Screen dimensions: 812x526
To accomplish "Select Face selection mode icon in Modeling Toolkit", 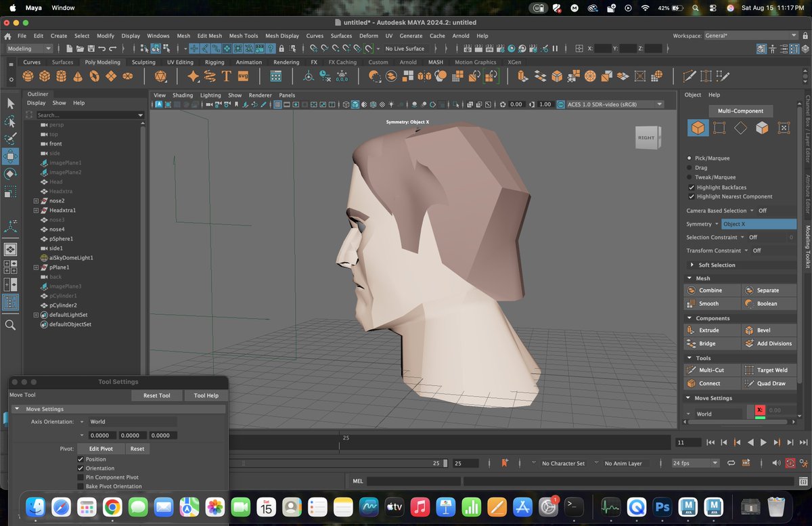I will click(x=762, y=127).
